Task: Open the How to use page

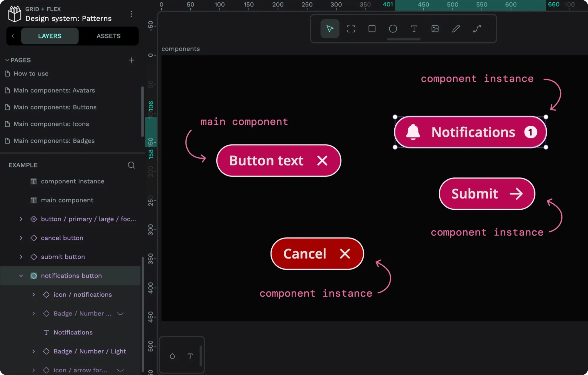Action: click(x=30, y=73)
